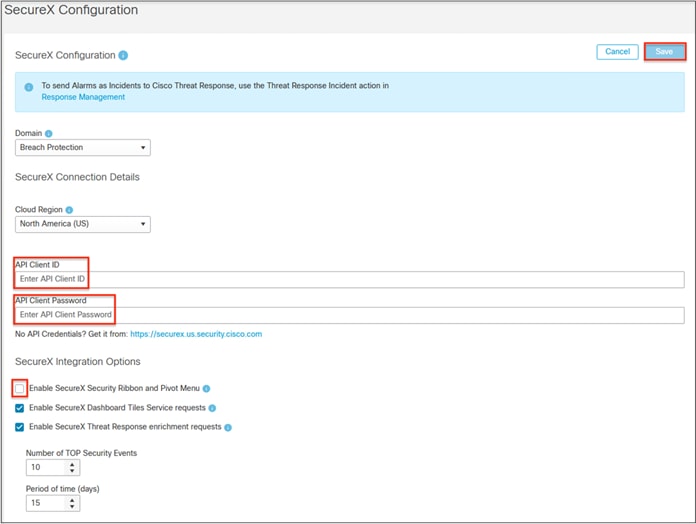Click the 'SecureX Connection Details' heading text
This screenshot has width=696, height=524.
tap(77, 177)
